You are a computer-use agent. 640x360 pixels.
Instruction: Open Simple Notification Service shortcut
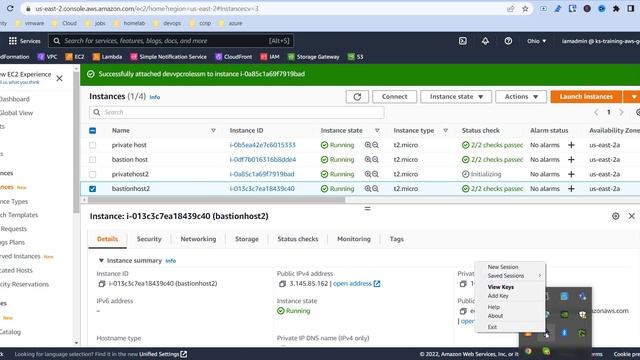169,57
